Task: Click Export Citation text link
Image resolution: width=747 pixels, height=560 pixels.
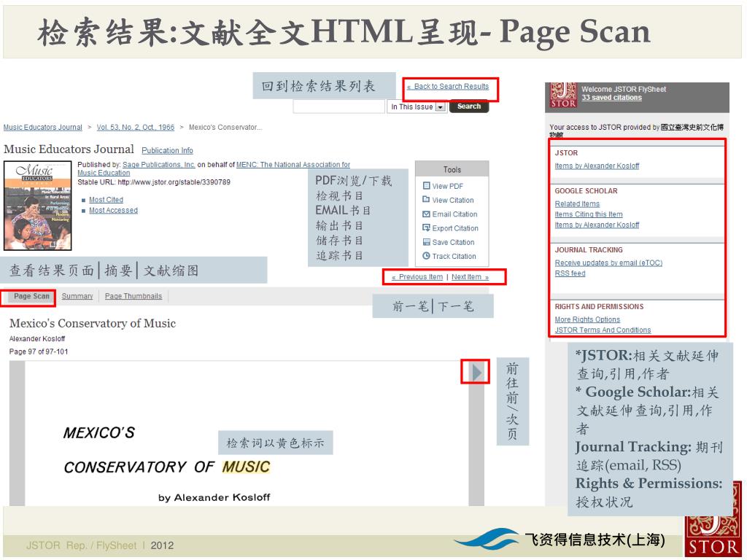Action: 455,228
